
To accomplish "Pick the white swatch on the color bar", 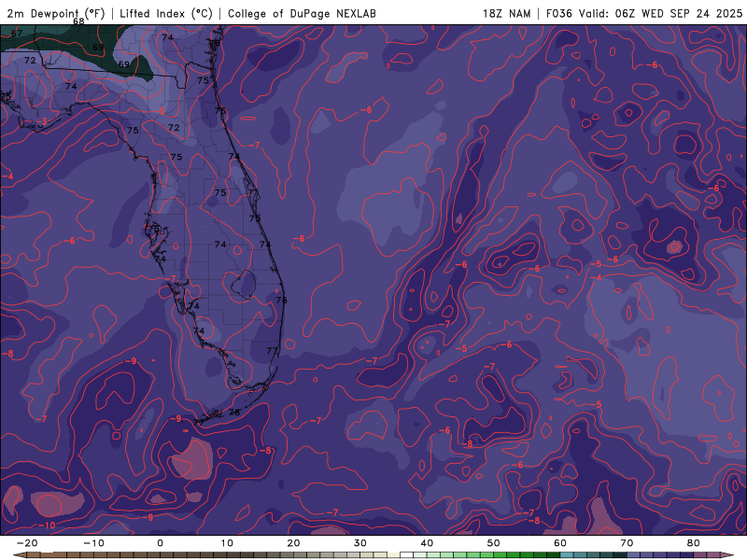I will click(406, 555).
